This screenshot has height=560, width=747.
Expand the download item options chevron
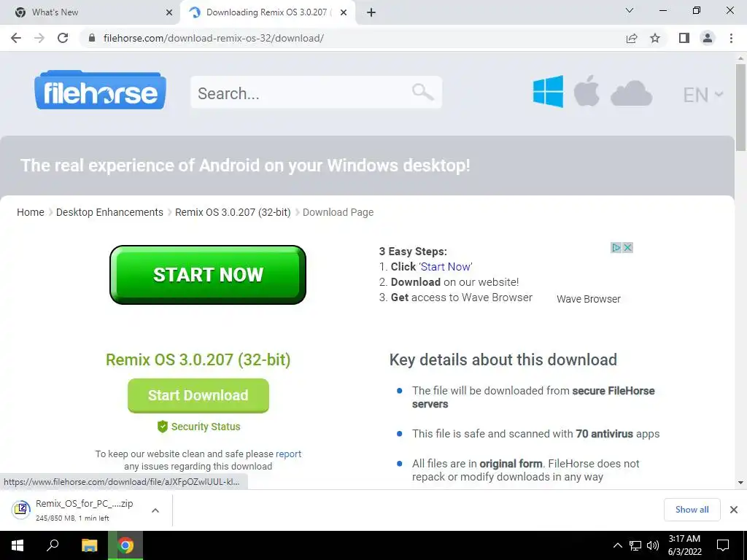155,510
